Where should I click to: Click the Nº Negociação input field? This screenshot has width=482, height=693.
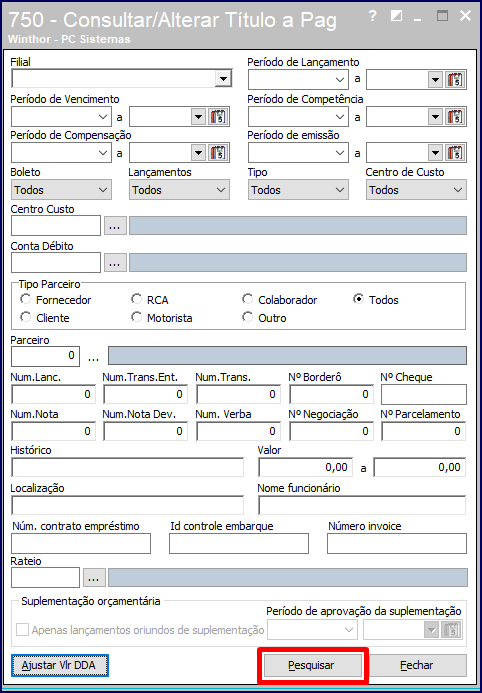click(x=331, y=431)
